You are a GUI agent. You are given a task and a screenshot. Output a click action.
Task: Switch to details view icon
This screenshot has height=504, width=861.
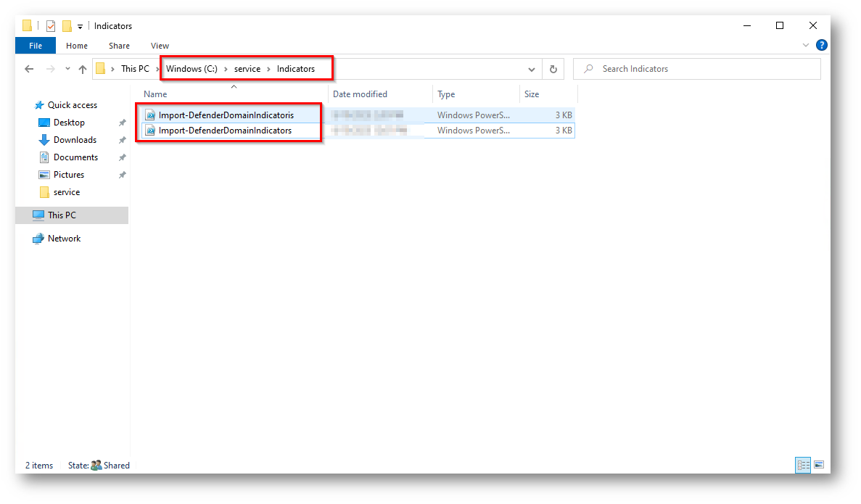(x=803, y=465)
